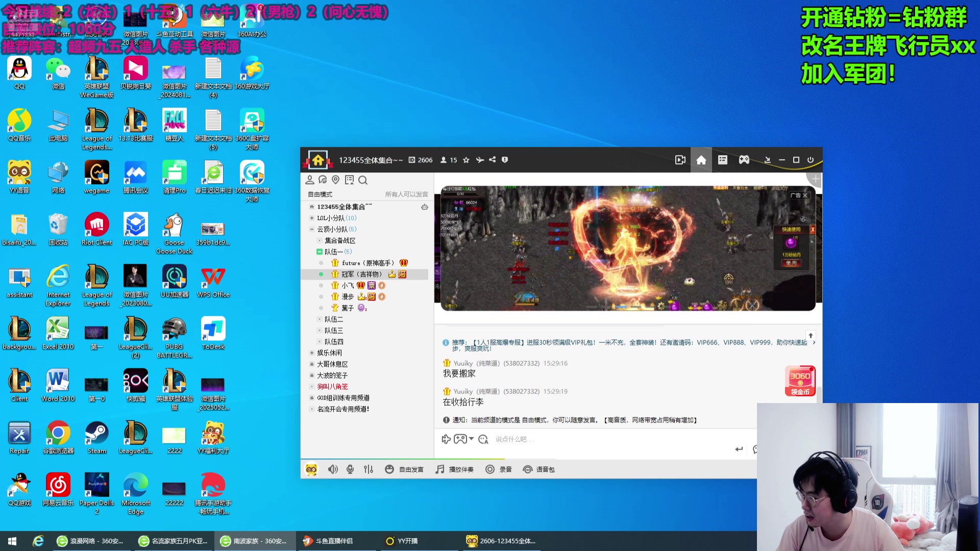Select the 队伍四 channel
Screen dimensions: 980x551
[334, 342]
